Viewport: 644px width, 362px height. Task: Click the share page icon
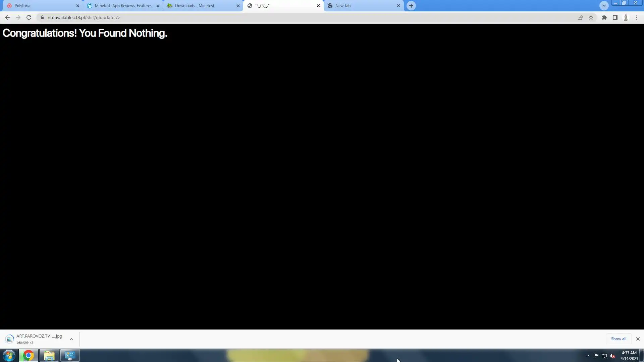coord(580,17)
